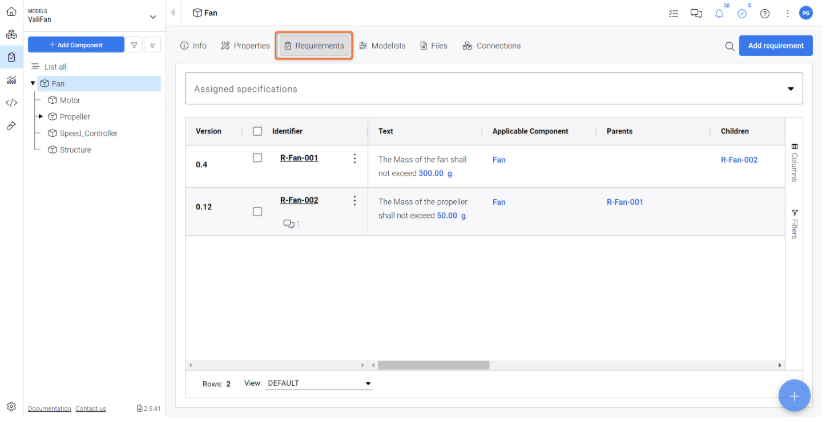Toggle the select-all checkbox in Identifier header
The height and width of the screenshot is (422, 826).
tap(257, 131)
